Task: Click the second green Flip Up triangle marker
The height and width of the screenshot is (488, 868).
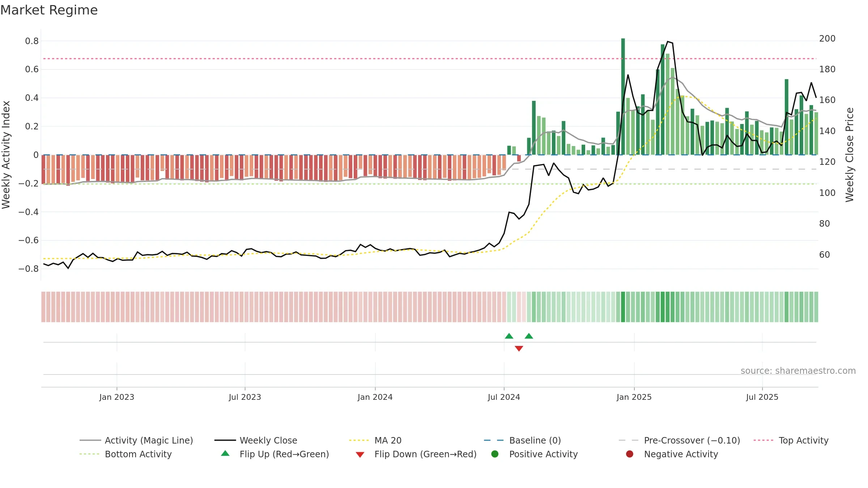Action: 529,336
